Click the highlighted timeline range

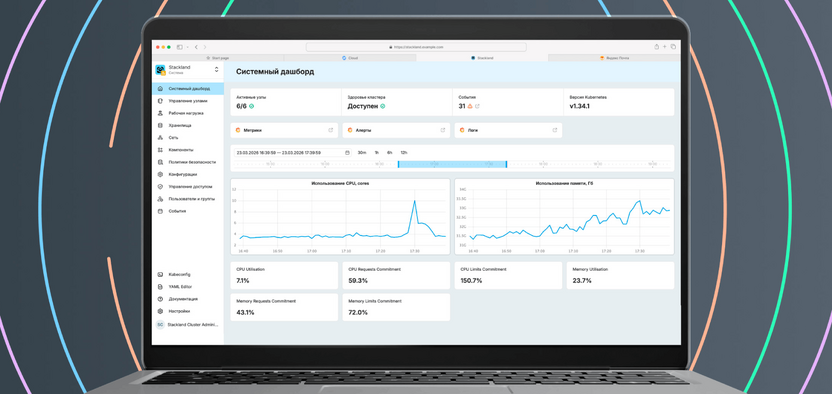(x=453, y=164)
